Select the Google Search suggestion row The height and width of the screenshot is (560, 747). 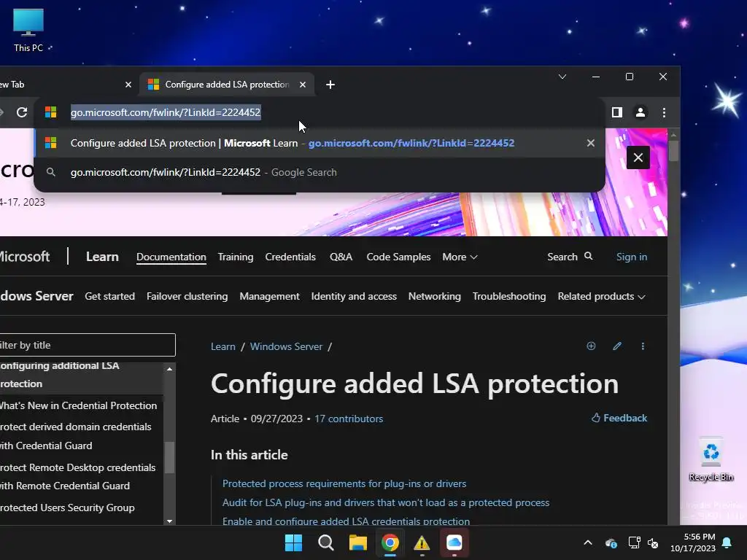(x=320, y=172)
